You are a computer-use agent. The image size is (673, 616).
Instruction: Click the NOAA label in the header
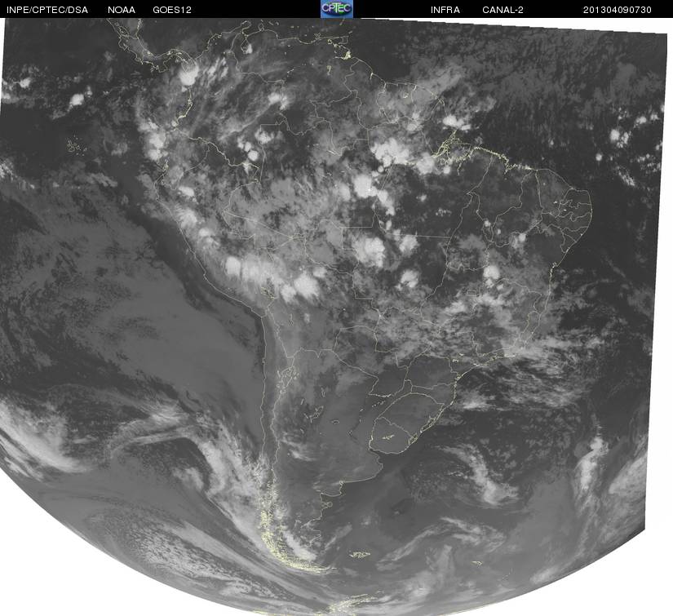click(x=122, y=10)
